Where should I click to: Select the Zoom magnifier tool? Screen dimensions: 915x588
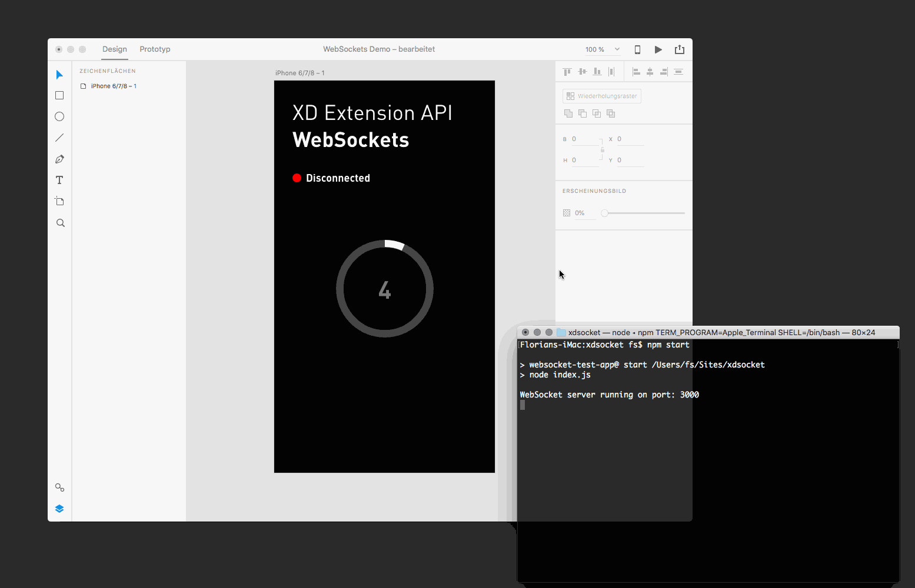(60, 223)
